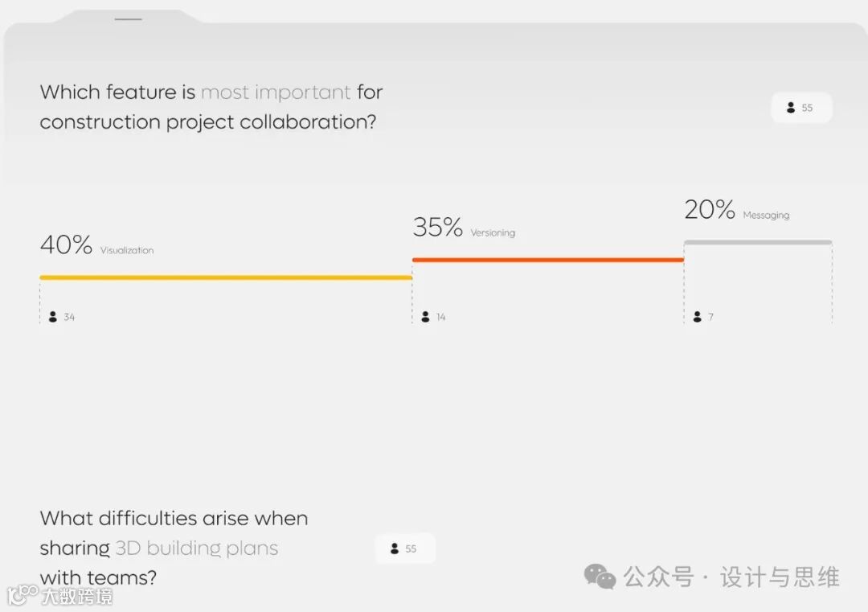Click the respondents badge for first question
The height and width of the screenshot is (612, 868).
click(801, 108)
